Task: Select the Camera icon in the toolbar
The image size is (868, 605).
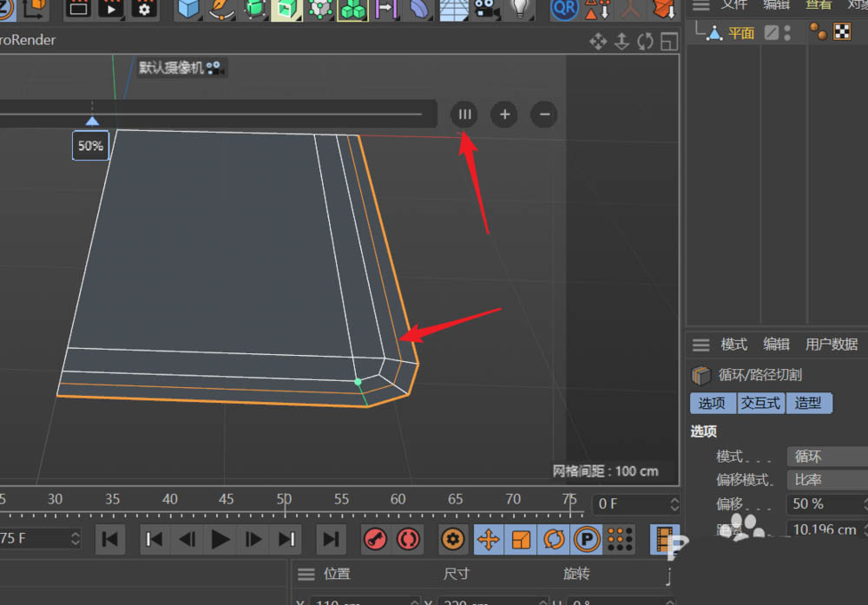Action: click(486, 9)
